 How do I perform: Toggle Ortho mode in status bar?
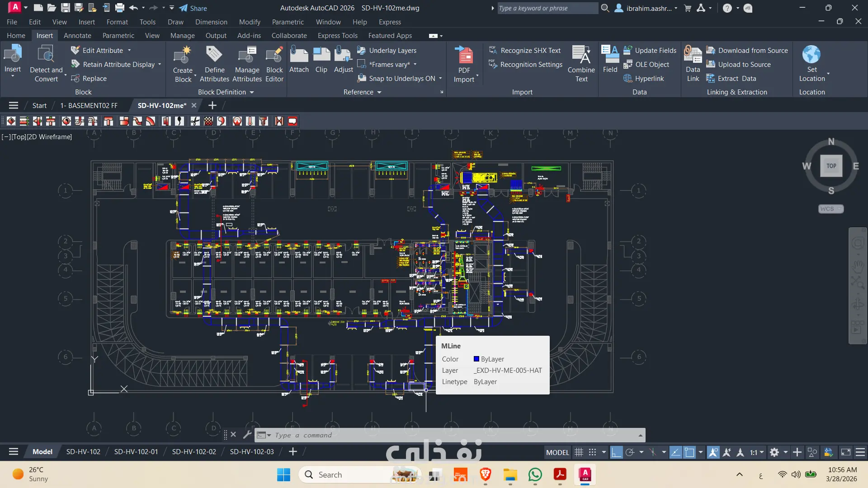pos(616,452)
